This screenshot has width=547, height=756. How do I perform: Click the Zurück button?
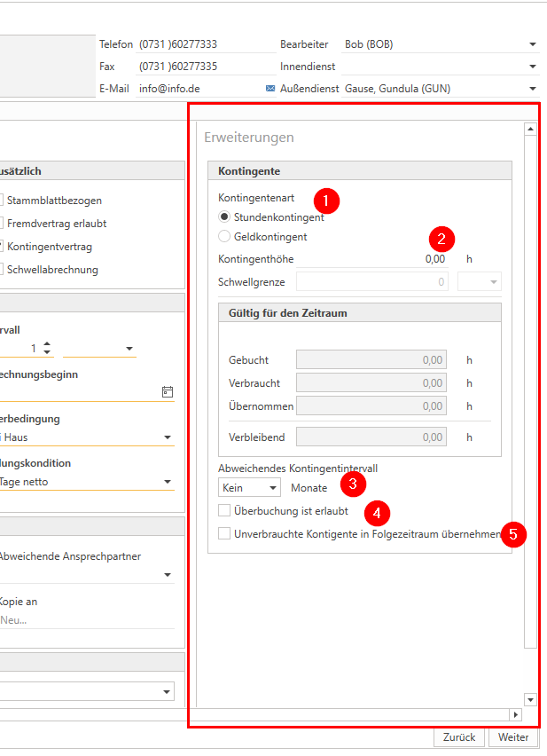459,737
